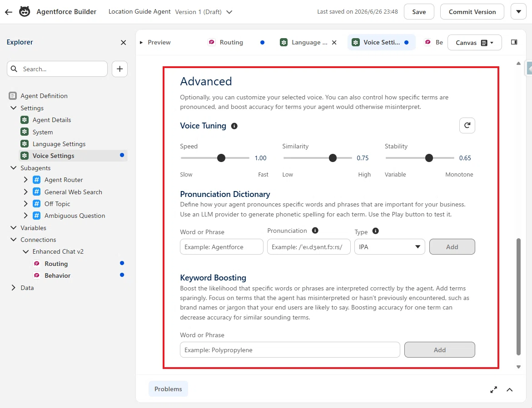Image resolution: width=532 pixels, height=408 pixels.
Task: Click the Pronunciation input field
Action: point(309,247)
